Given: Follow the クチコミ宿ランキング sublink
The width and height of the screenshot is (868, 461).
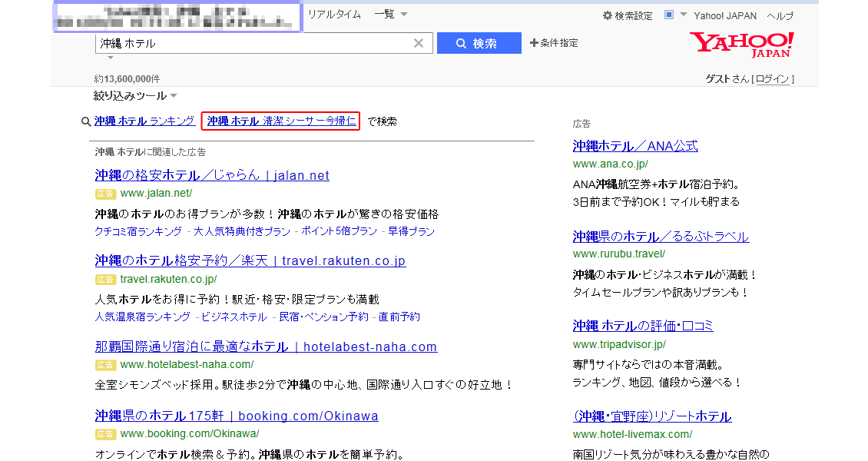Looking at the screenshot, I should click(138, 231).
